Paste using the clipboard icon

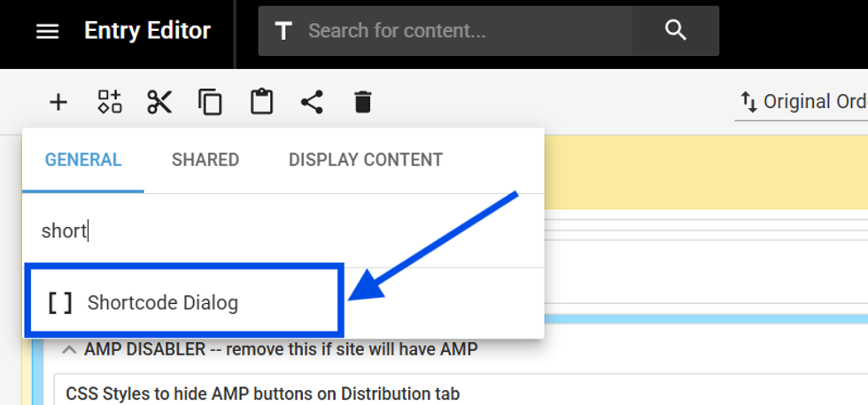click(261, 102)
